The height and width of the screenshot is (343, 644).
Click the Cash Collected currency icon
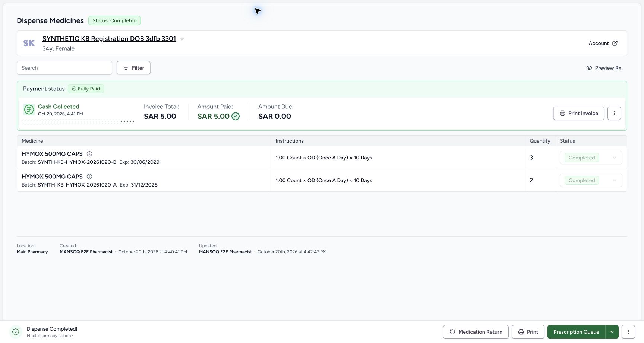29,109
